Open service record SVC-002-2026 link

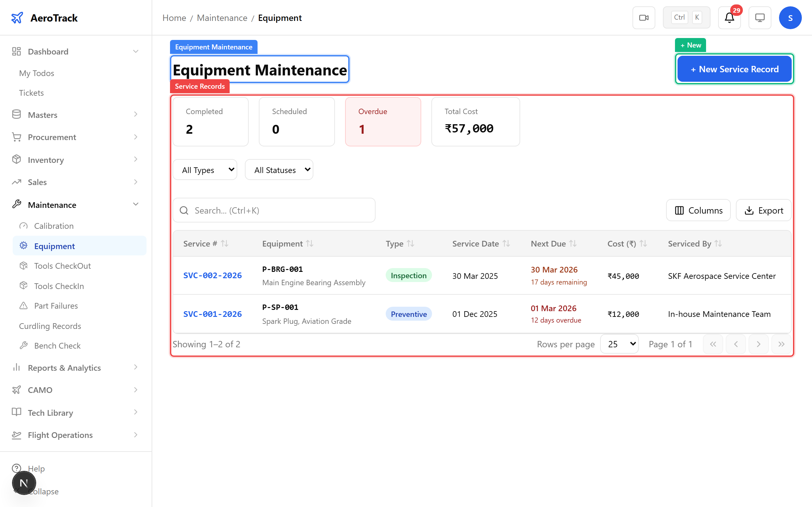point(213,276)
